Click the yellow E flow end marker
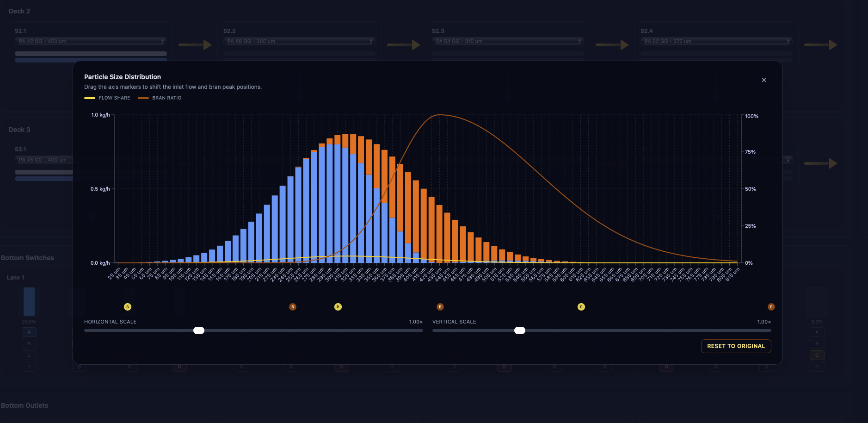The width and height of the screenshot is (868, 423). pyautogui.click(x=581, y=307)
